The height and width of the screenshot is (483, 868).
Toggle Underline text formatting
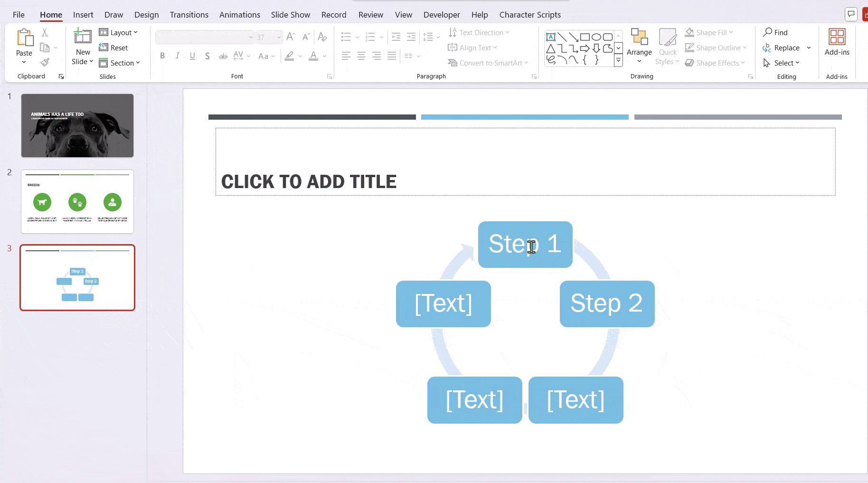(x=192, y=56)
